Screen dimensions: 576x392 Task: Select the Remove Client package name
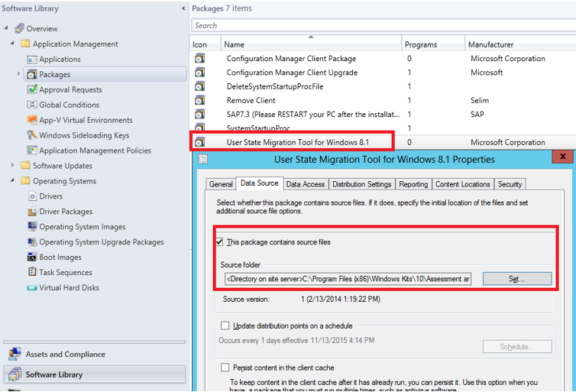251,100
